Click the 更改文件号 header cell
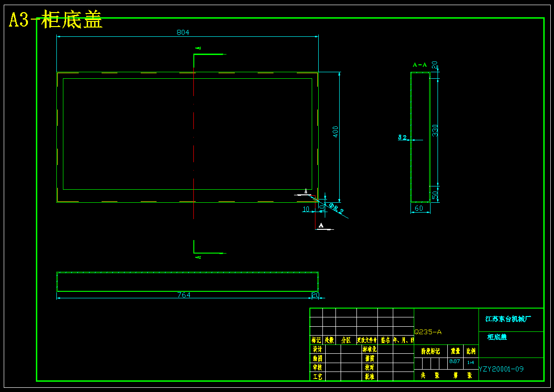 [367, 340]
